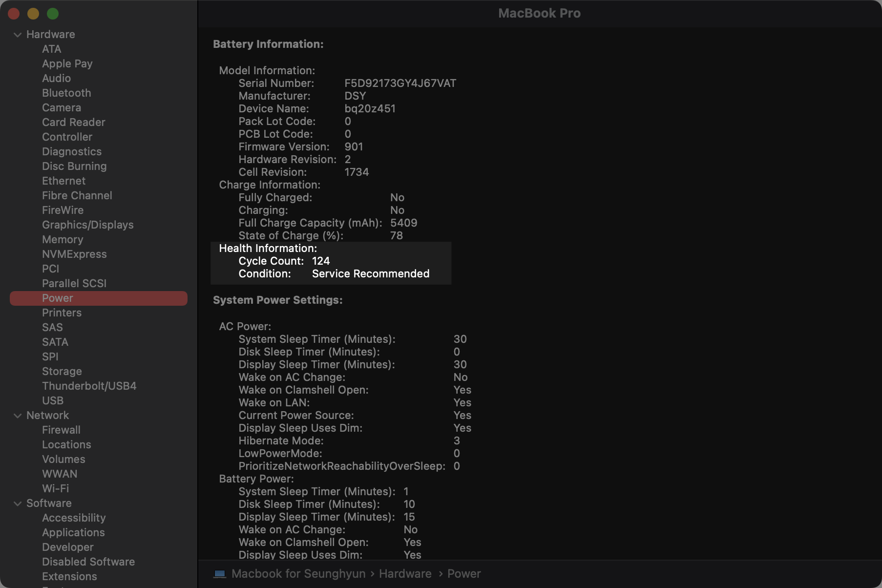Open the Bluetooth section
This screenshot has height=588, width=882.
click(66, 93)
